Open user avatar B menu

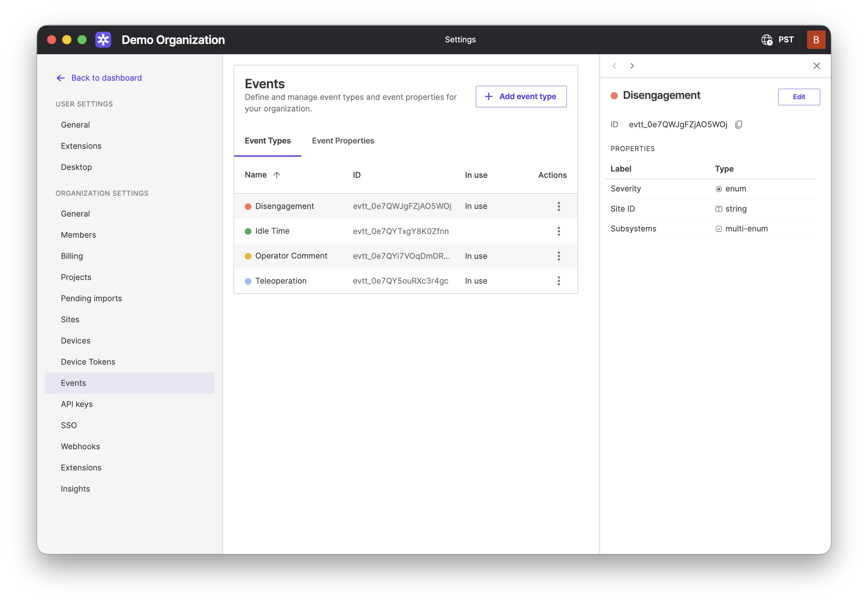(815, 40)
